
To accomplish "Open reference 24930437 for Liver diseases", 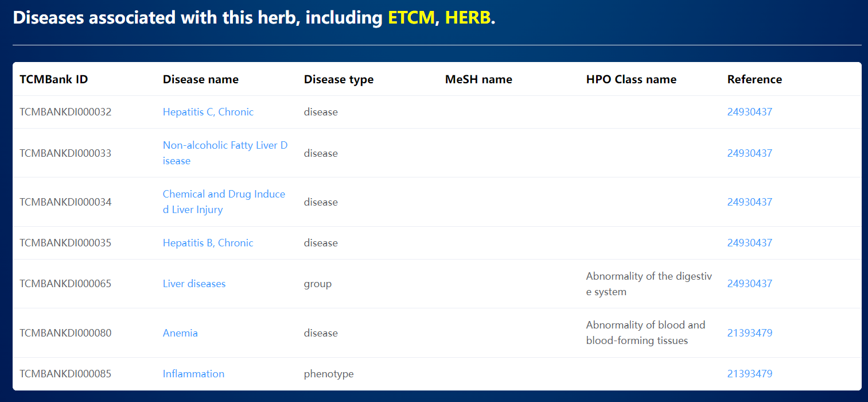I will (750, 284).
